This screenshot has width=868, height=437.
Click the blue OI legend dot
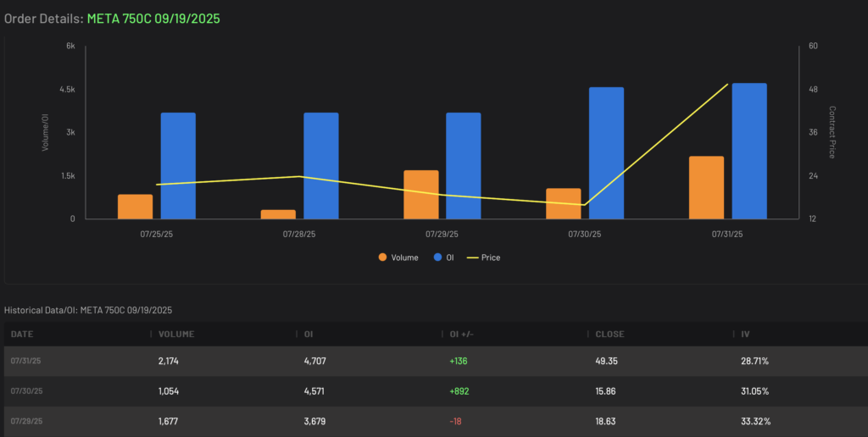(x=438, y=257)
